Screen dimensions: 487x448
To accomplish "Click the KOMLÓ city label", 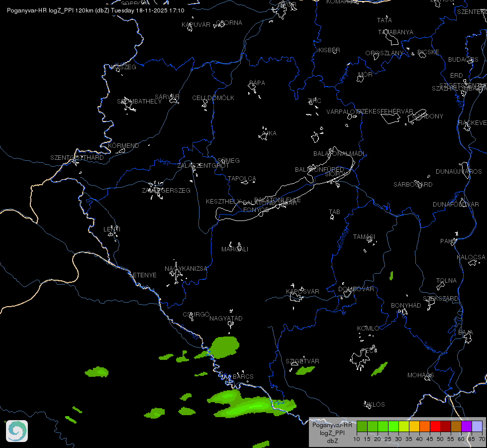I will click(x=368, y=329).
